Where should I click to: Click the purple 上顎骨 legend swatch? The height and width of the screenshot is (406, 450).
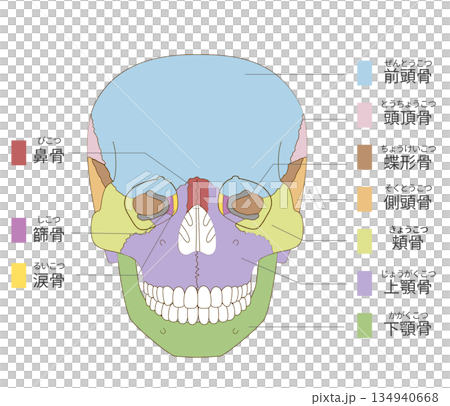tap(364, 283)
